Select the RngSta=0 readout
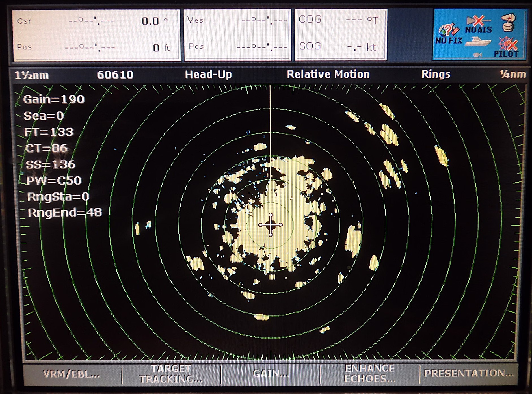Screen dimensions: 532x394 (58, 196)
